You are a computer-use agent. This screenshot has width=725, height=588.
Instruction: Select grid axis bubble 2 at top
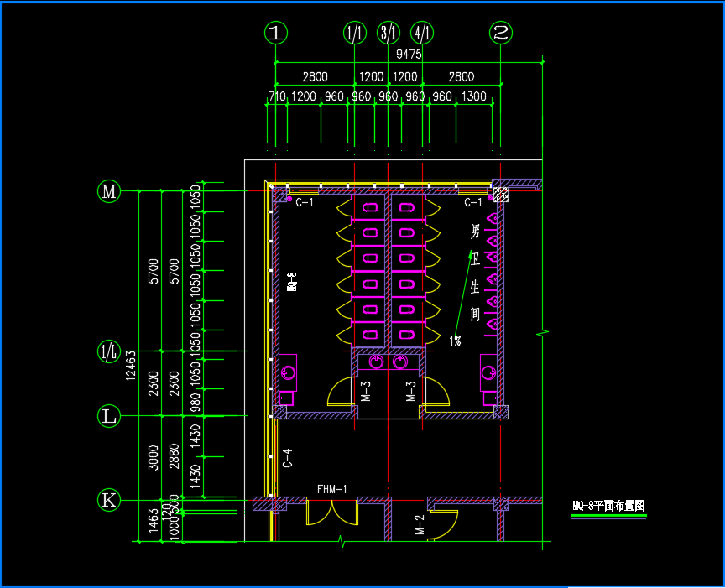click(x=501, y=33)
